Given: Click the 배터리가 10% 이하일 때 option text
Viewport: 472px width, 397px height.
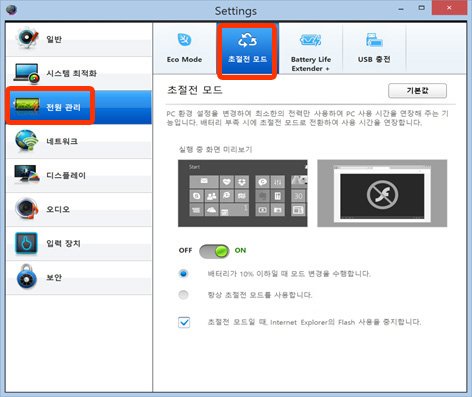Looking at the screenshot, I should pos(289,274).
